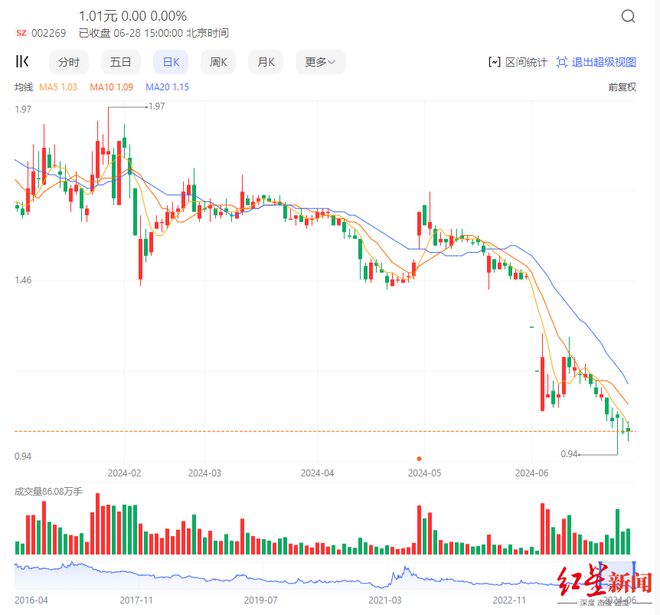Select the 日K chart tab
This screenshot has width=660, height=615.
coord(171,62)
